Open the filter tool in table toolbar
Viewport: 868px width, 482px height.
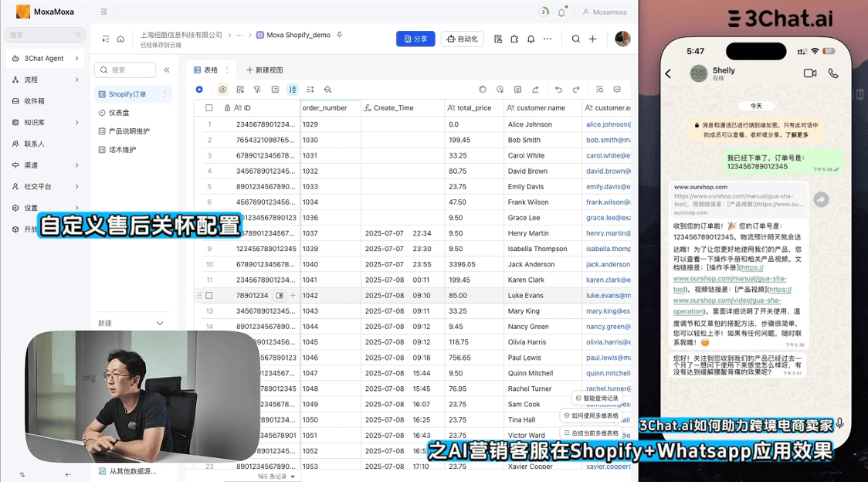pyautogui.click(x=257, y=90)
